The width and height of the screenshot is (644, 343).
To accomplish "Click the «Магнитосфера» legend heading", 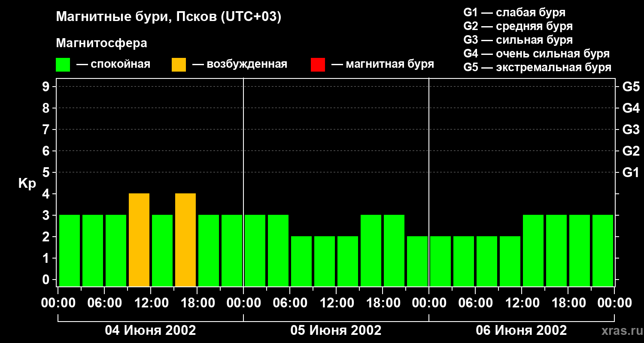I will tap(101, 43).
